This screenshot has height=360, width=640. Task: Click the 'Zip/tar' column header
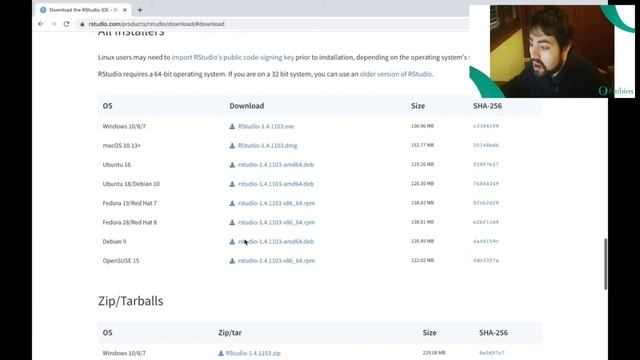(230, 333)
